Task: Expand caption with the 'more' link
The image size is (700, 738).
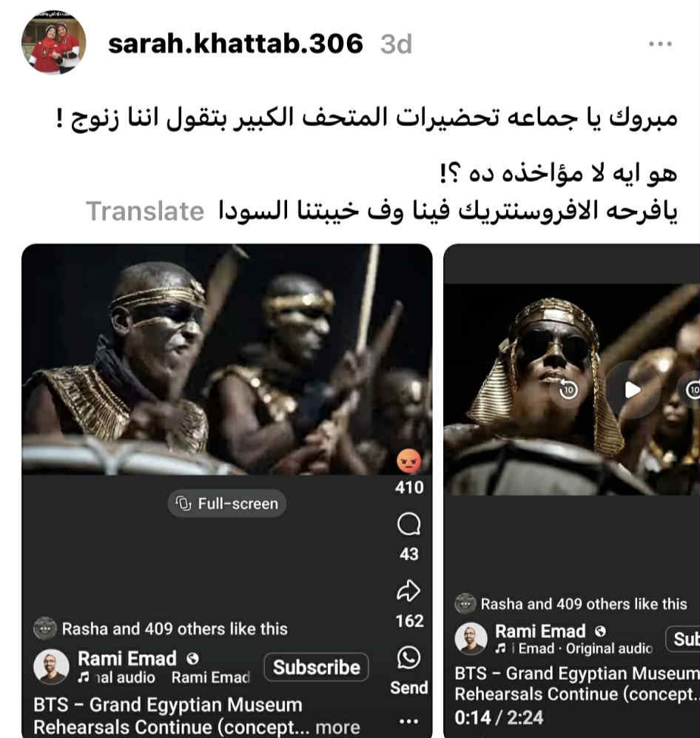Action: click(x=337, y=727)
